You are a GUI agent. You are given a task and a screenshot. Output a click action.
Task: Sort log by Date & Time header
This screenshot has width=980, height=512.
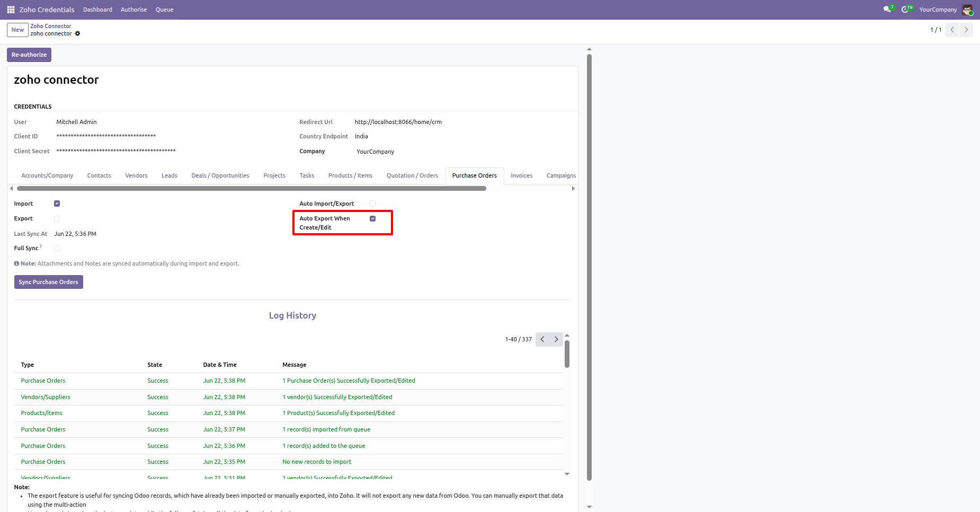click(x=220, y=365)
